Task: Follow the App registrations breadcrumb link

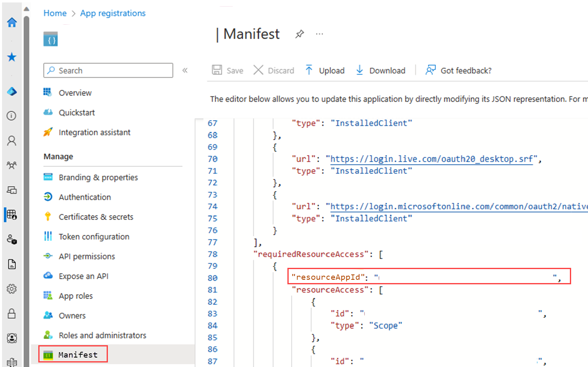Action: point(113,13)
